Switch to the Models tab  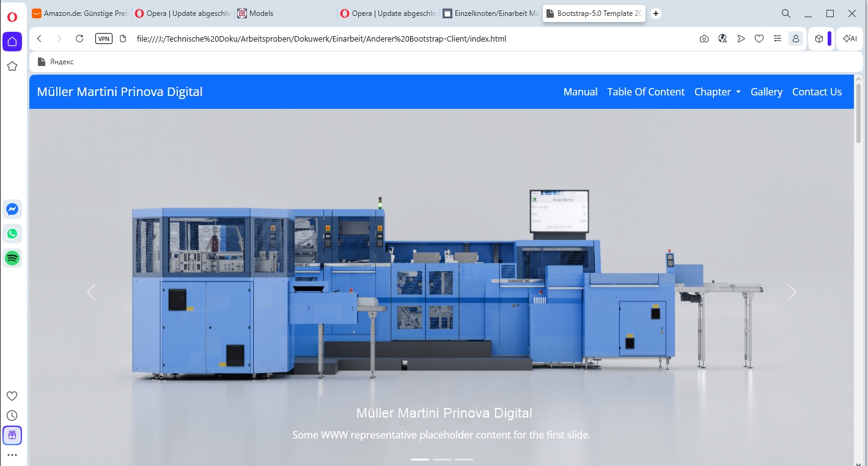284,13
